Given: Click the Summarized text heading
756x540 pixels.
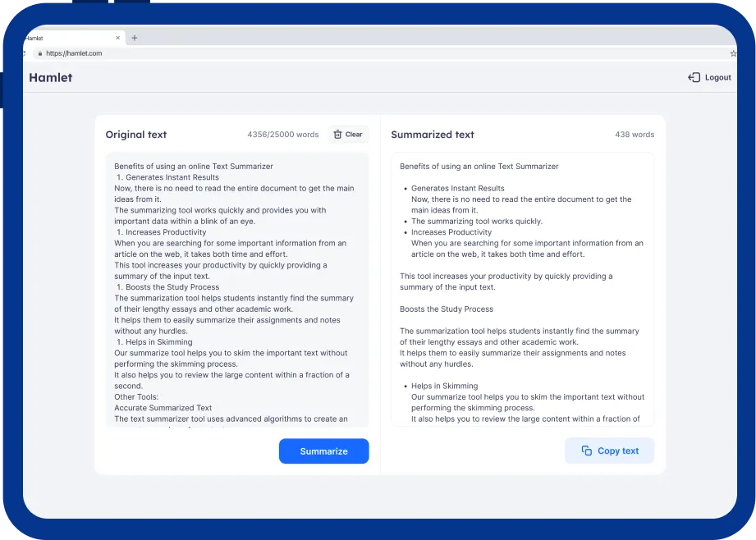Looking at the screenshot, I should [433, 135].
